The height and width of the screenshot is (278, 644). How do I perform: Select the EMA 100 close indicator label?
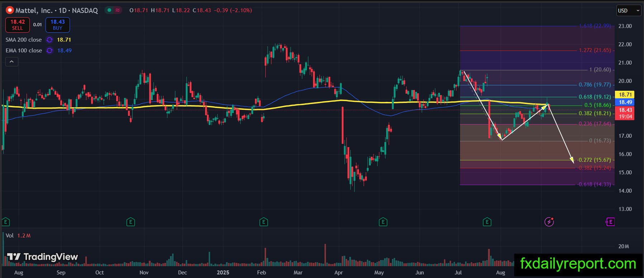24,51
